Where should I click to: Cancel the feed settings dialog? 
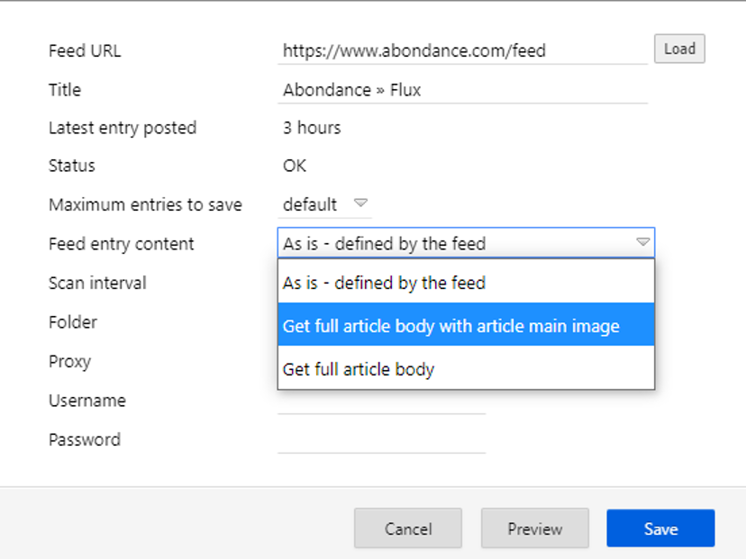(408, 528)
